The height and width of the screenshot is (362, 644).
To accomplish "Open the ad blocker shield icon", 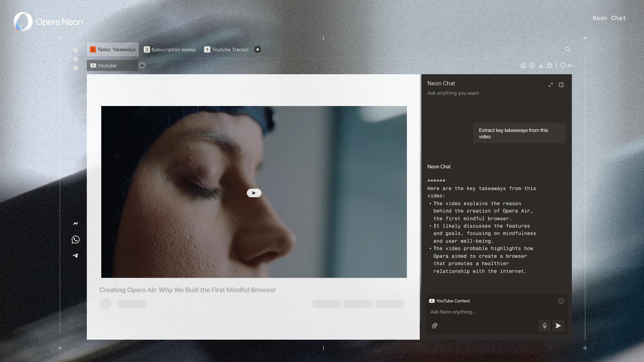I will [532, 65].
